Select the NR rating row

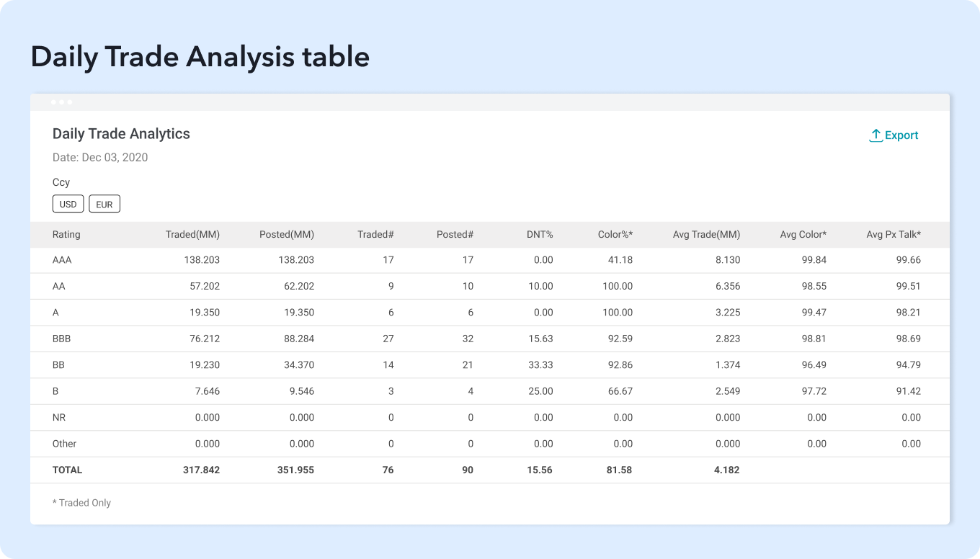click(x=59, y=417)
